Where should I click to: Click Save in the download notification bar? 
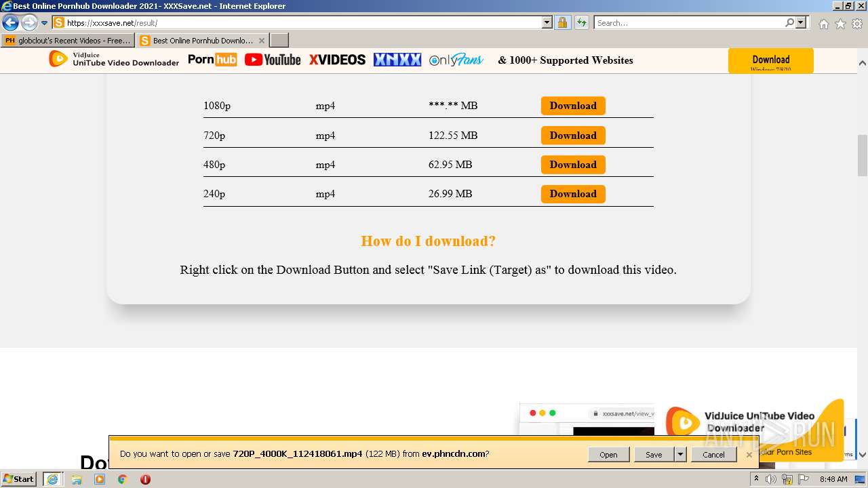pos(654,455)
